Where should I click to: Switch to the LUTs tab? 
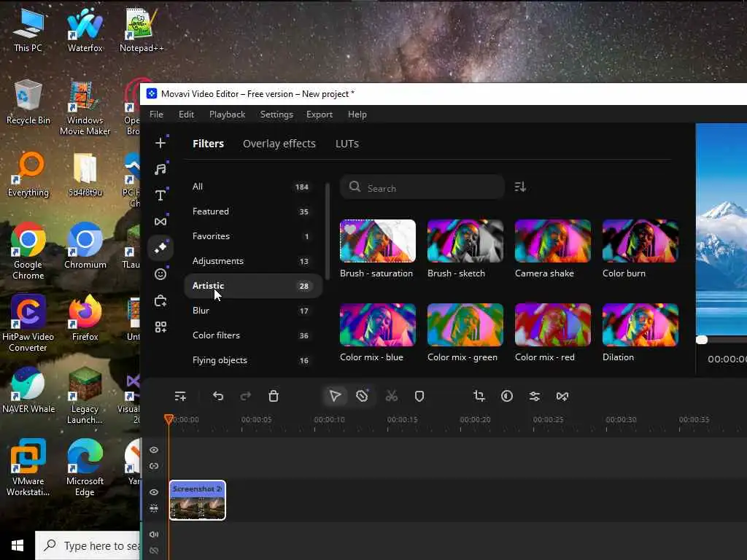click(347, 144)
